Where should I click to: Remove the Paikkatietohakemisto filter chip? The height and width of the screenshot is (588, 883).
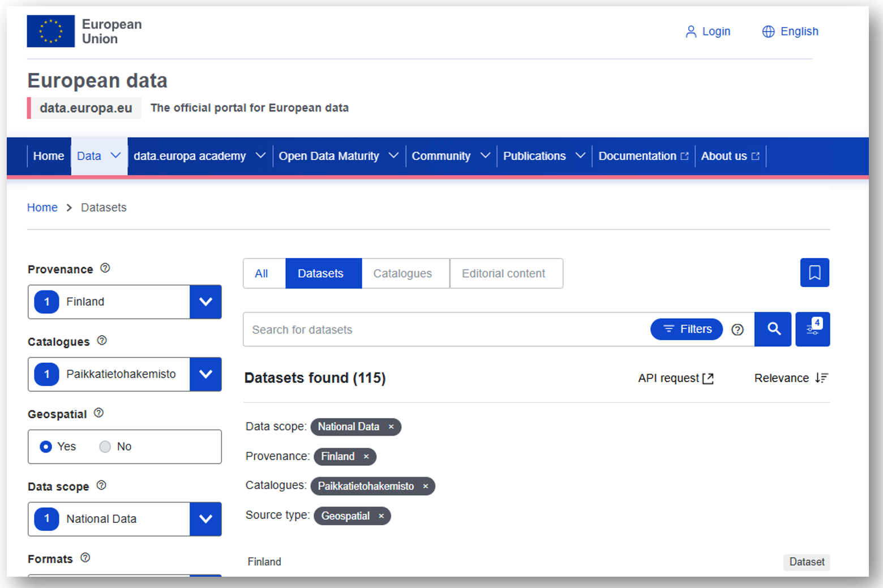click(426, 486)
